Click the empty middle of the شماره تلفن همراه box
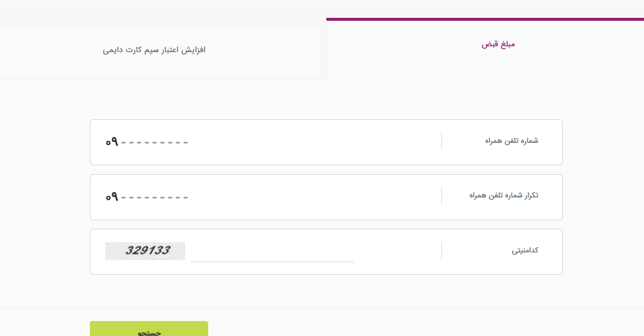 pyautogui.click(x=314, y=142)
